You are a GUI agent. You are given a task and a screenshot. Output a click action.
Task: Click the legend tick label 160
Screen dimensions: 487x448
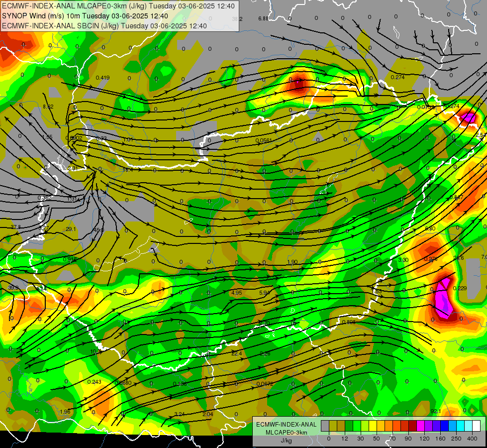(x=440, y=439)
